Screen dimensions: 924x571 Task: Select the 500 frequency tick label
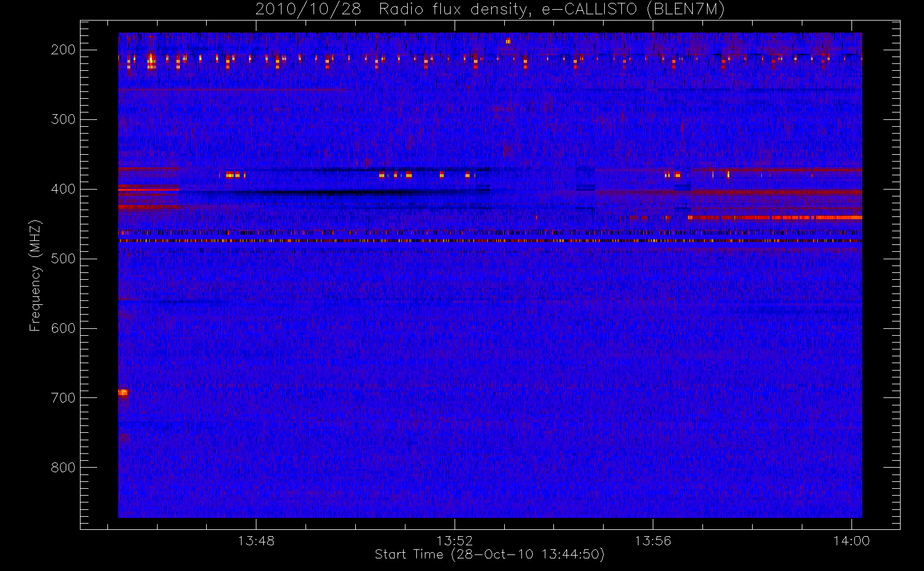click(x=63, y=259)
